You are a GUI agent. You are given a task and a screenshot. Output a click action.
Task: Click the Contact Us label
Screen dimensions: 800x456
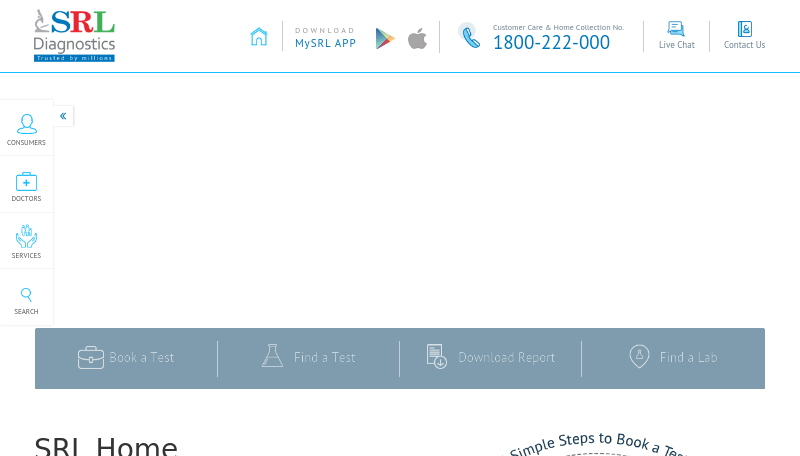[744, 45]
